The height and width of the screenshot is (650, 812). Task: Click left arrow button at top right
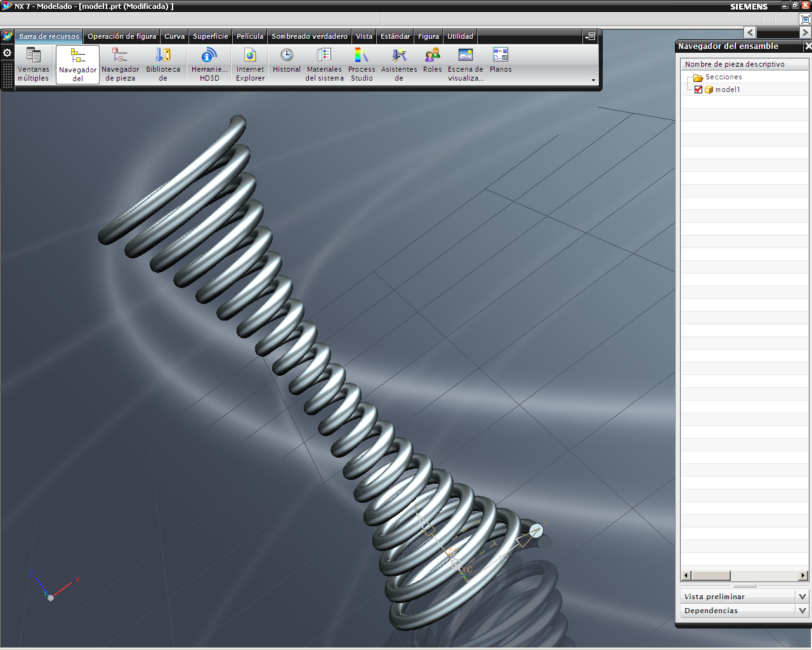tap(750, 32)
